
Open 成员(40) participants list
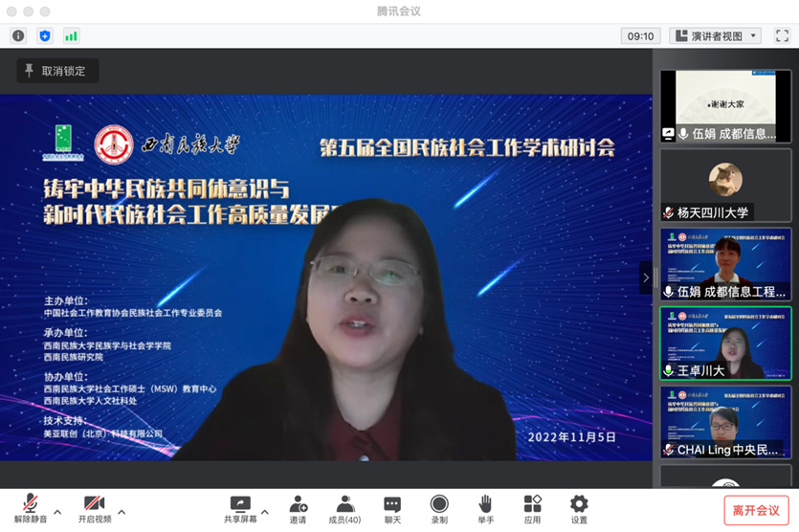[x=344, y=509]
